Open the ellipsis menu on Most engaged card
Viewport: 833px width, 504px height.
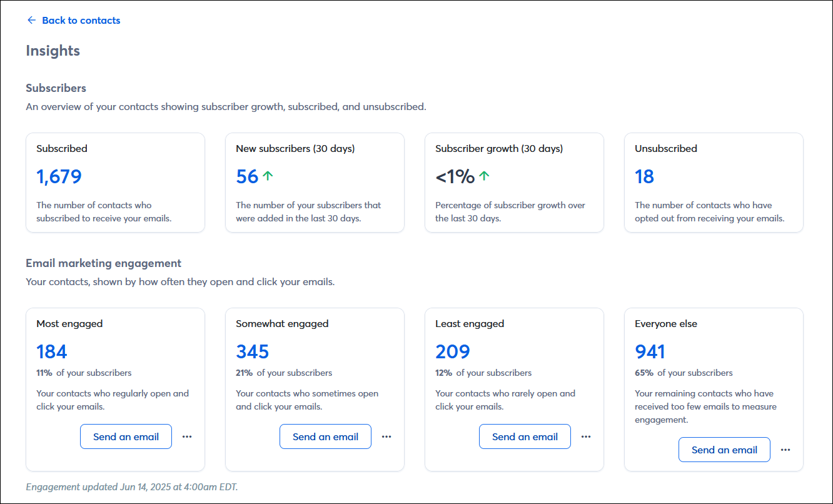pyautogui.click(x=187, y=436)
